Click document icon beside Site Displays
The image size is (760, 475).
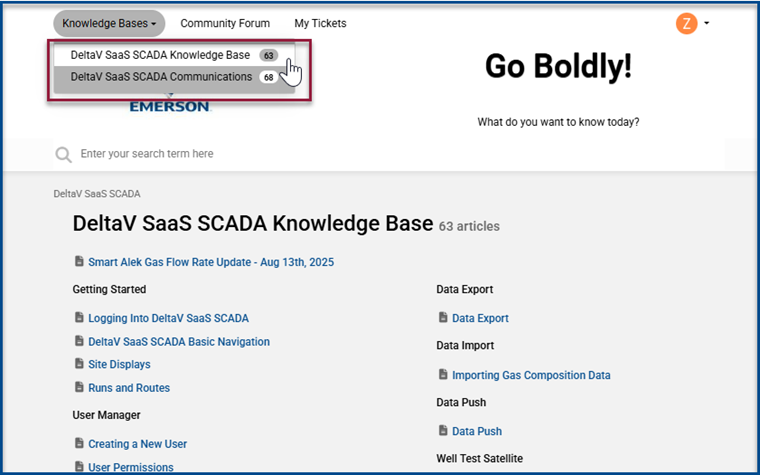point(80,364)
